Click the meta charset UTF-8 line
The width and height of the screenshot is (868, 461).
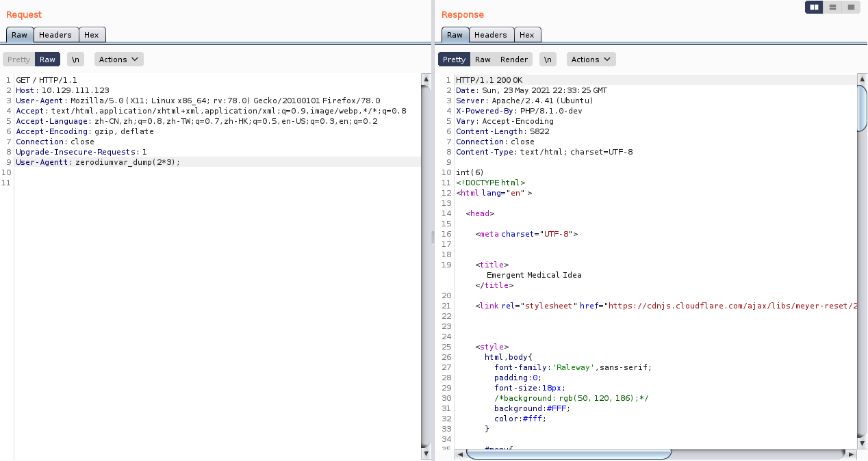pos(527,234)
